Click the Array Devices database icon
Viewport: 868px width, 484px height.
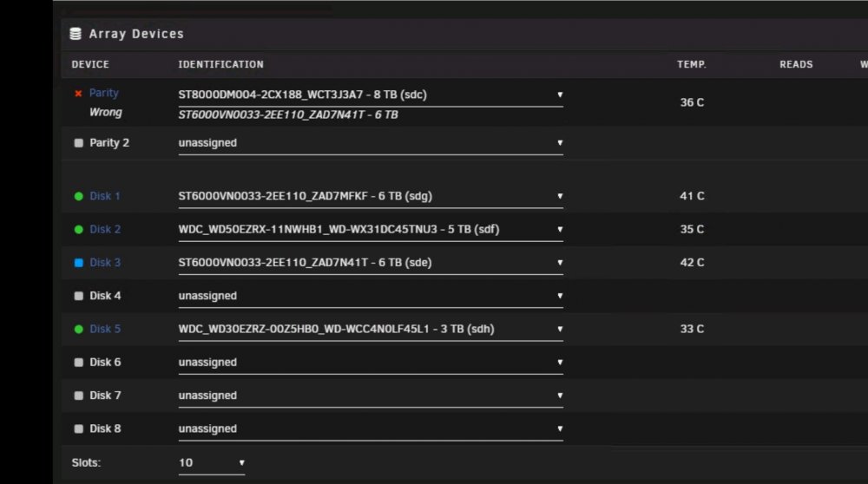(76, 34)
